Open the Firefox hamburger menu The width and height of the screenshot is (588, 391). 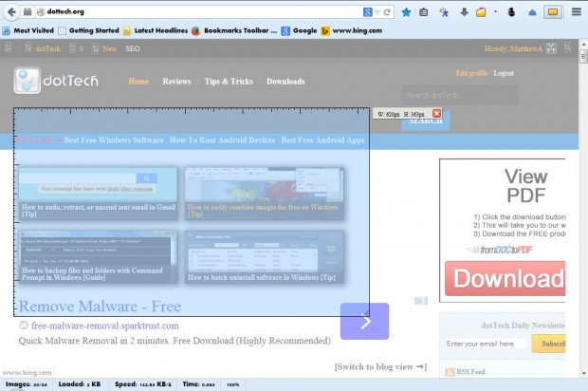[x=577, y=12]
